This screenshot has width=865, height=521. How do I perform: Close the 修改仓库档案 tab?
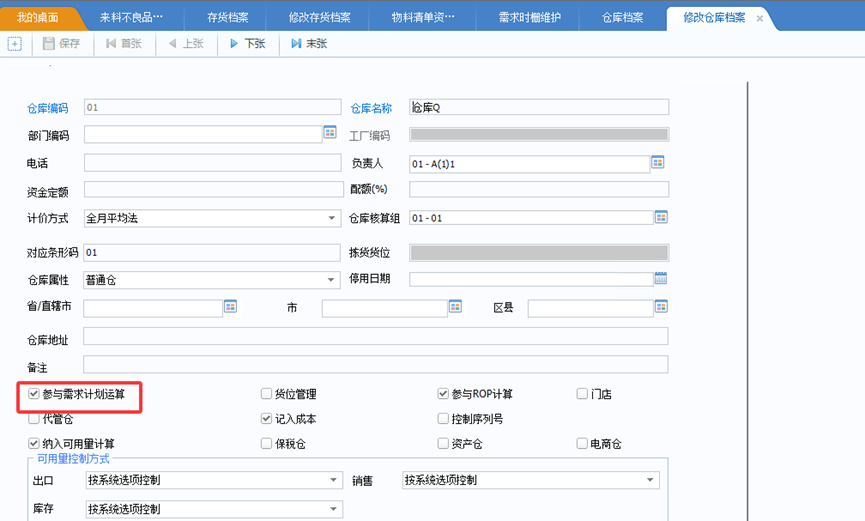point(760,19)
